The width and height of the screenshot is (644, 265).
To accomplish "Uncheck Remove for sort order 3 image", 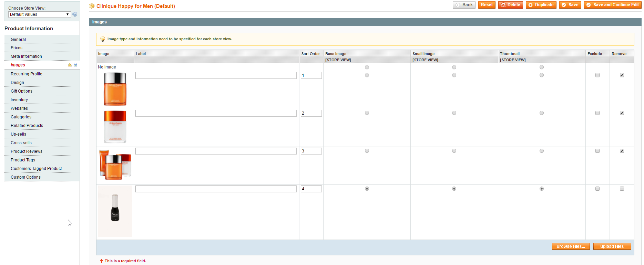I will (622, 151).
